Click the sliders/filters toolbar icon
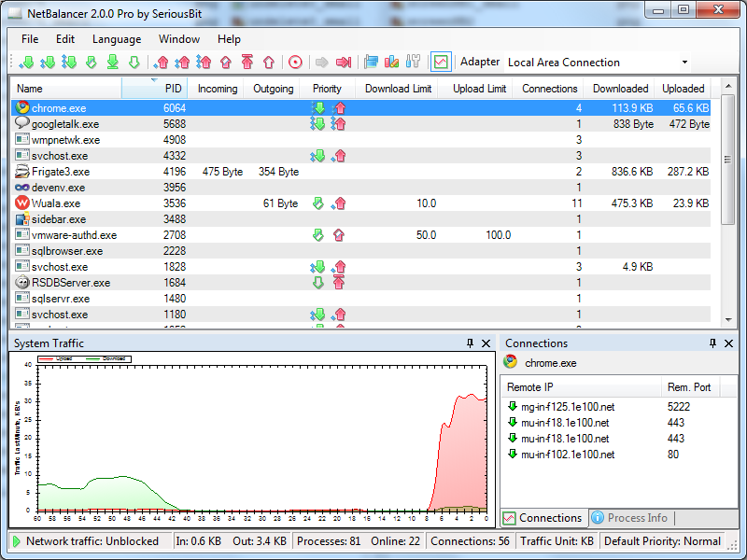This screenshot has width=747, height=560. (x=414, y=62)
